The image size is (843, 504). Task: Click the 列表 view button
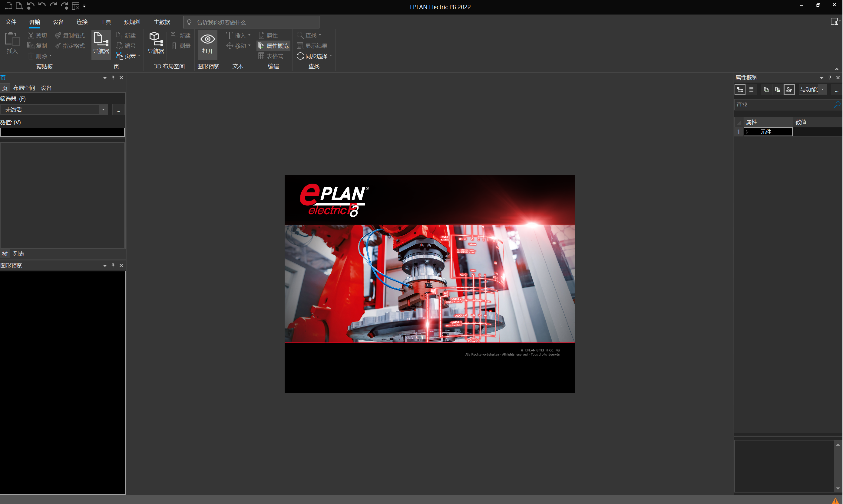tap(19, 254)
